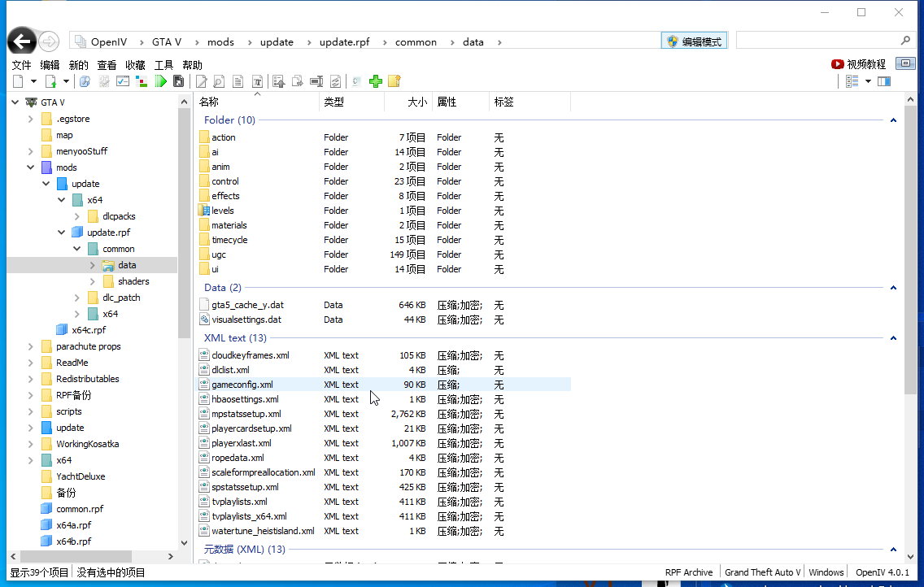This screenshot has height=587, width=924.
Task: Open the 帮助 menu
Action: coord(192,65)
